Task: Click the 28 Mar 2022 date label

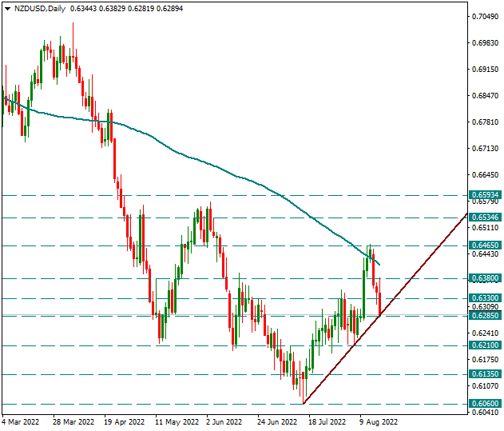Action: (x=73, y=421)
